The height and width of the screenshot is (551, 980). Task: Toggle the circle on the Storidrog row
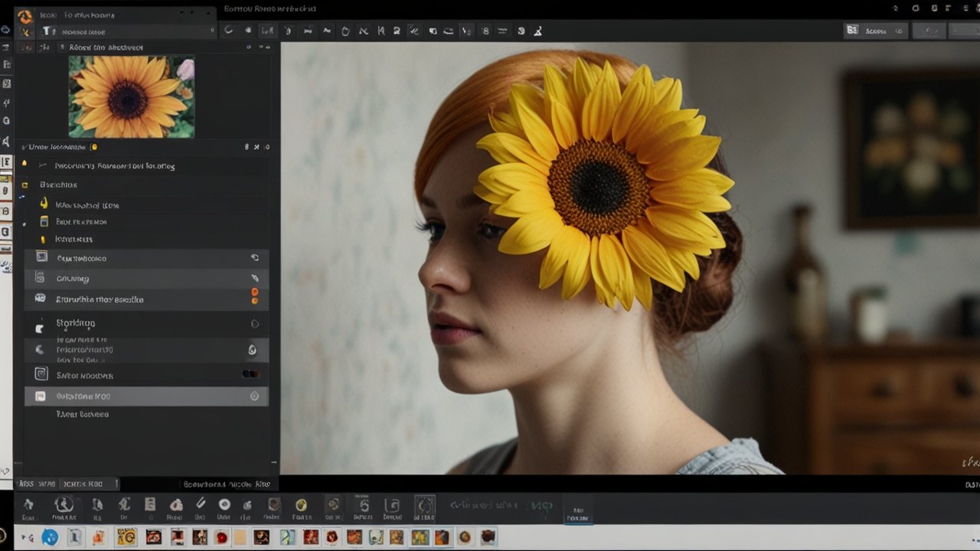click(255, 324)
